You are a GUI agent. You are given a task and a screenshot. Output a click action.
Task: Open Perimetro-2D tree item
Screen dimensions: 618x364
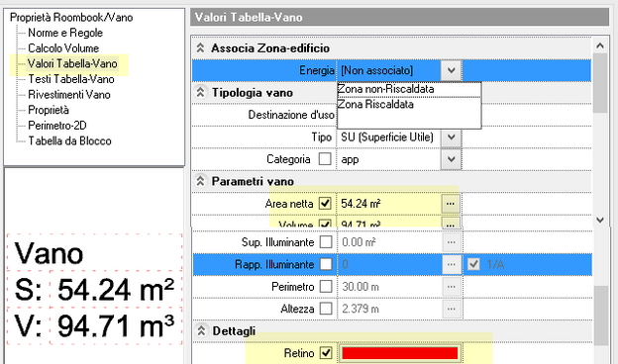[57, 126]
